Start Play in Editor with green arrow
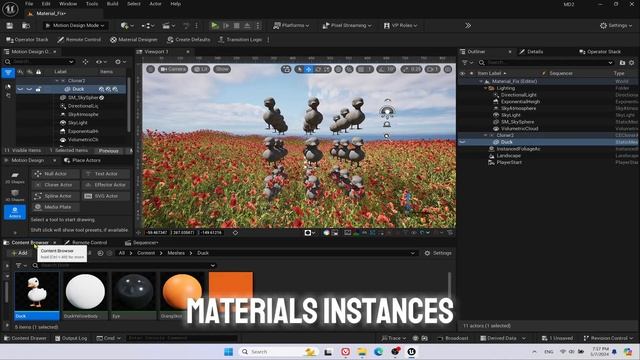 (214, 25)
